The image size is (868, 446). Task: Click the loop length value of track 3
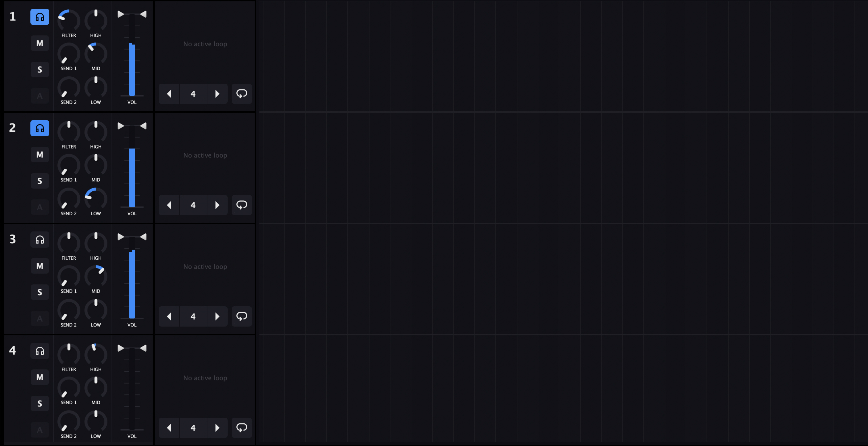tap(193, 316)
